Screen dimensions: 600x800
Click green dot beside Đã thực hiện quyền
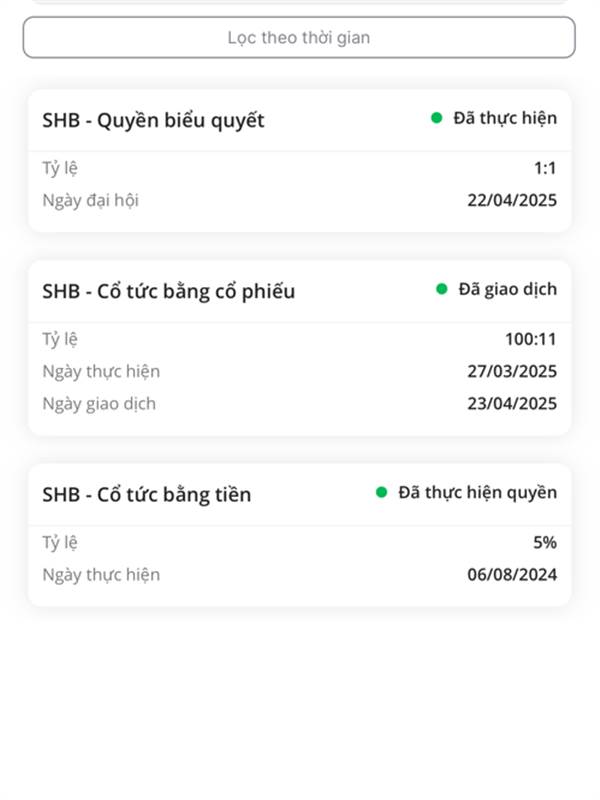pos(381,492)
